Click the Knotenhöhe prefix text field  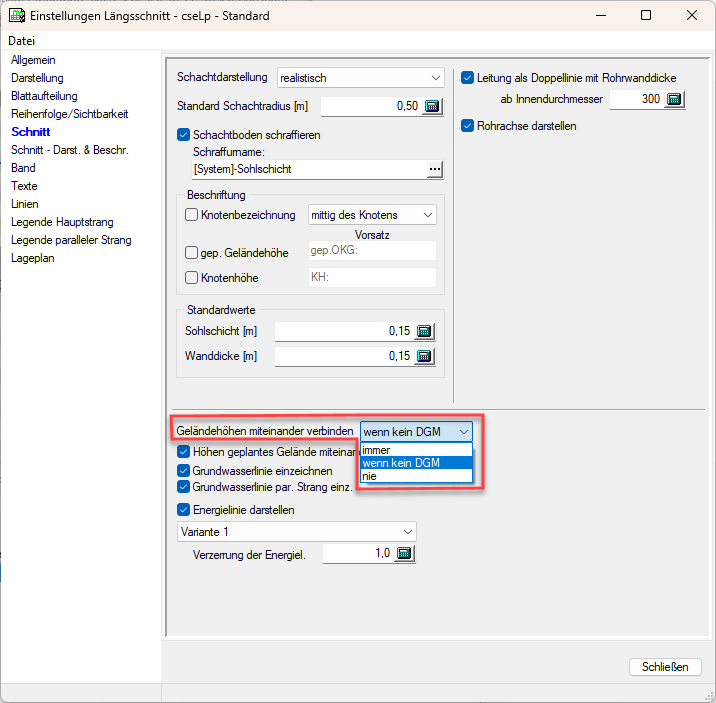click(x=371, y=279)
